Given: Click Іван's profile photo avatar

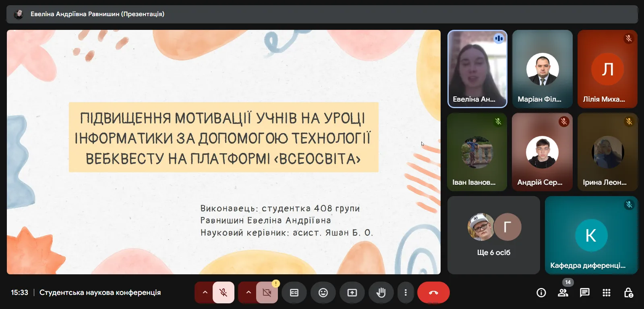Looking at the screenshot, I should click(477, 152).
